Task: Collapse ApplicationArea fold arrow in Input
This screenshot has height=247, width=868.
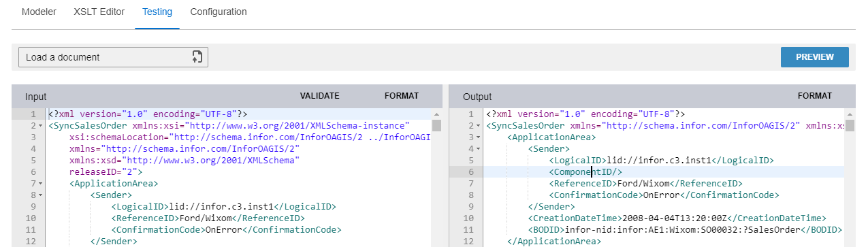Action: [41, 184]
